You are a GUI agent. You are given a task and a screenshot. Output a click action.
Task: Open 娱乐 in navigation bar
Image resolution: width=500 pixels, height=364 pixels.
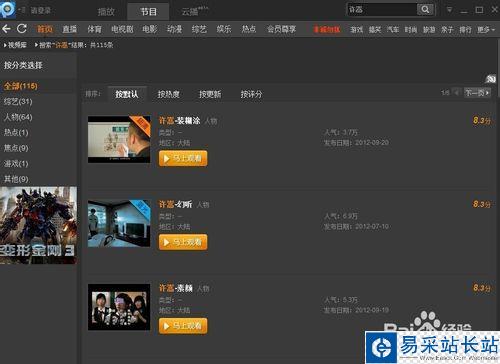[224, 29]
